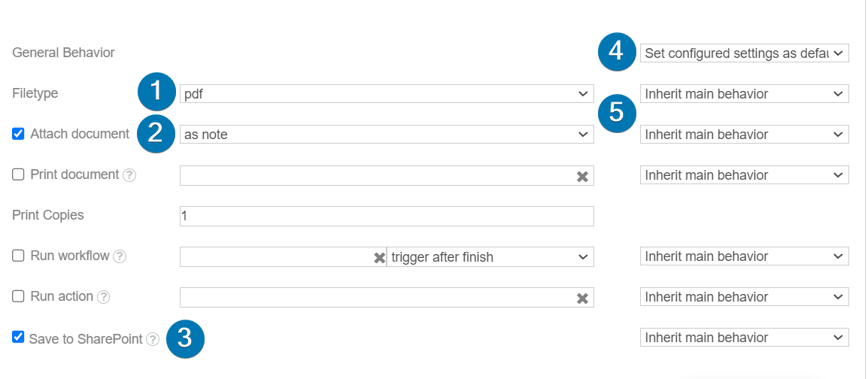Open the 'trigger after finish' dropdown
This screenshot has height=379, width=868.
pos(490,256)
